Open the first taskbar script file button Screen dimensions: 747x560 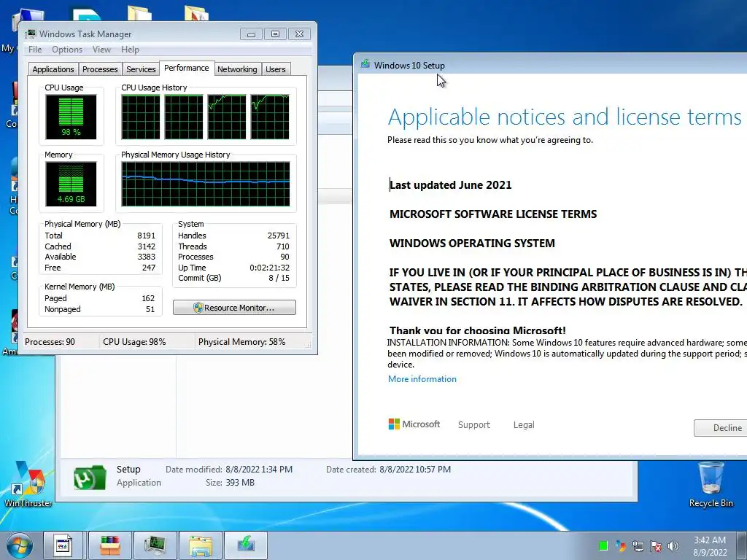(63, 545)
